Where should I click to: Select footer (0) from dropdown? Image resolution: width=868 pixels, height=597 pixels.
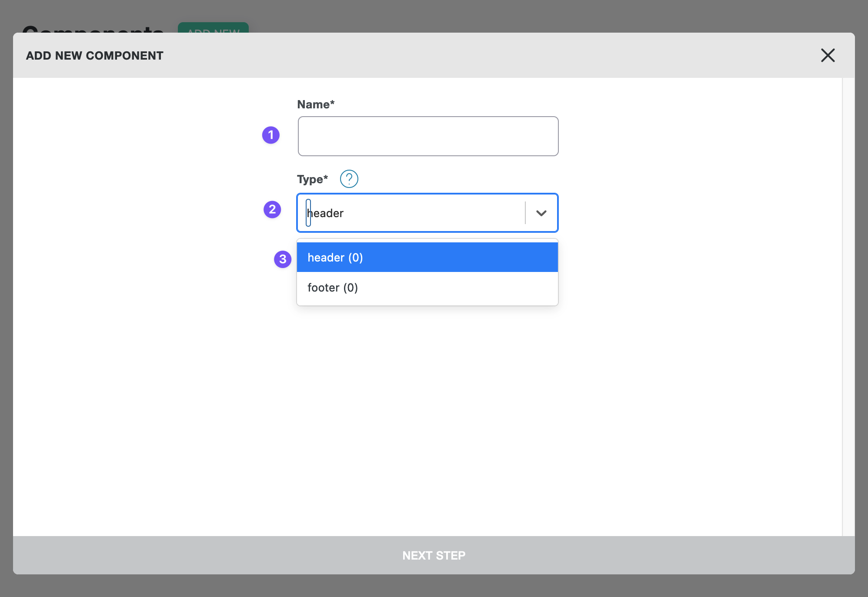click(x=428, y=288)
